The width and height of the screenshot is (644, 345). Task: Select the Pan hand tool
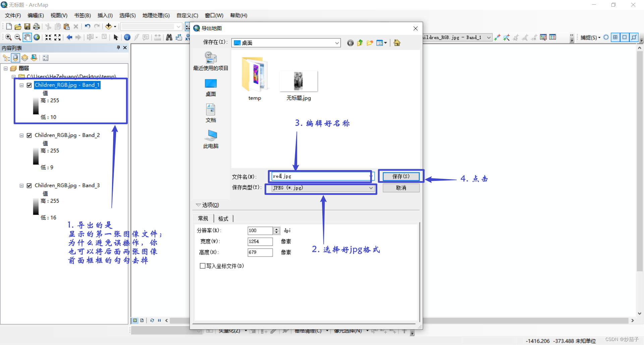tap(27, 37)
